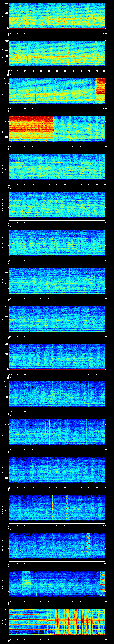Select the spectrogram panel starting at 20:20:00

pos(57,167)
